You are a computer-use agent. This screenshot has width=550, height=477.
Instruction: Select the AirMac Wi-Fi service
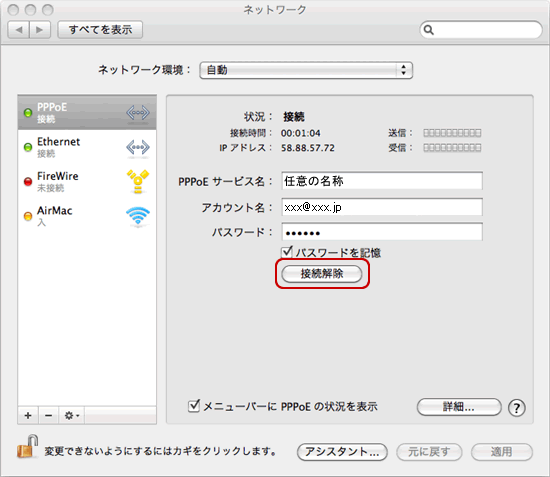click(x=87, y=216)
